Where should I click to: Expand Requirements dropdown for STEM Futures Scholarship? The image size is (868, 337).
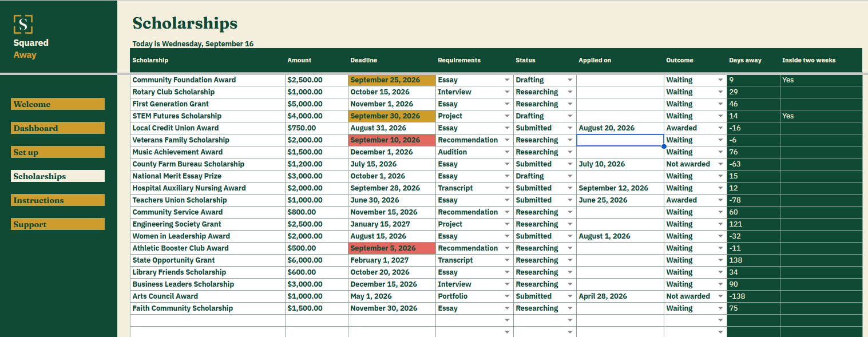click(507, 116)
